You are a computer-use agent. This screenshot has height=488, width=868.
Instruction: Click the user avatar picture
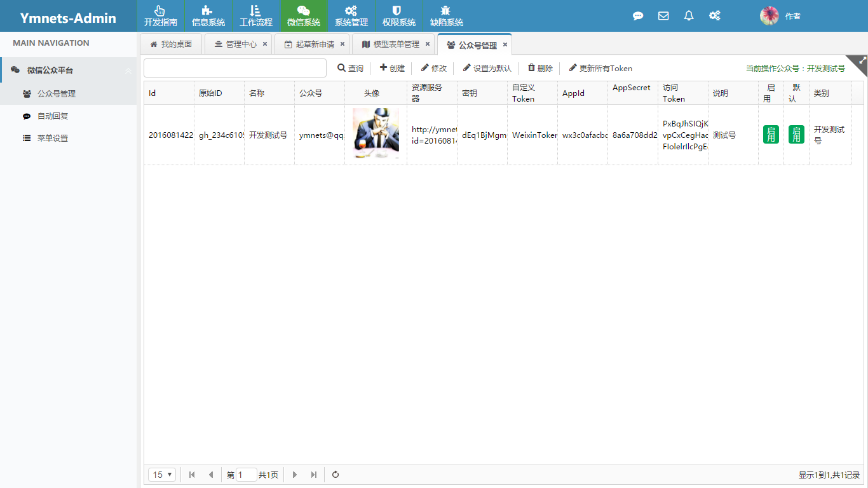tap(769, 16)
